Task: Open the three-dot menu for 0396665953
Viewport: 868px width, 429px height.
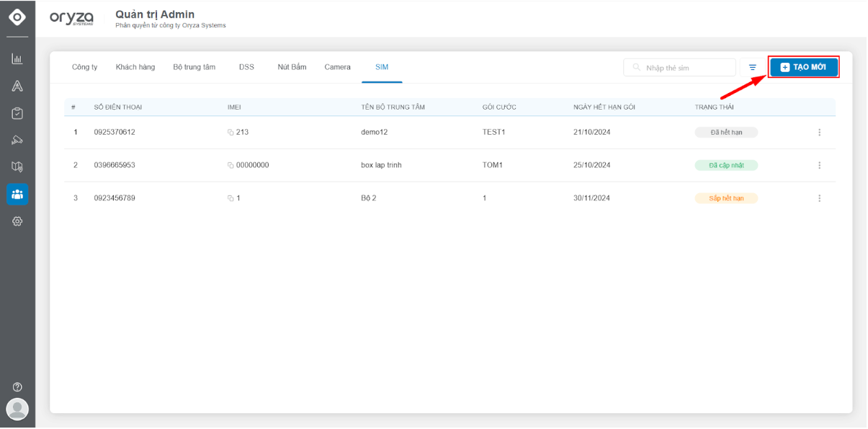Action: click(x=819, y=165)
